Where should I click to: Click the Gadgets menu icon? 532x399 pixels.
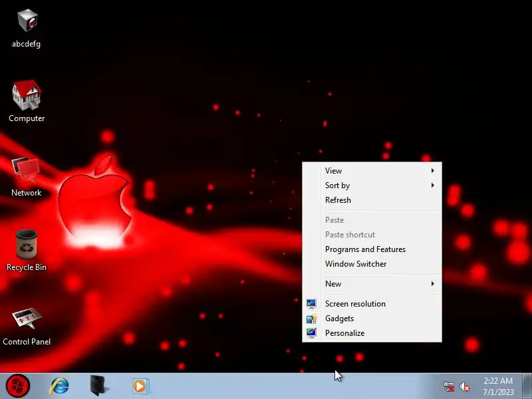click(x=311, y=319)
